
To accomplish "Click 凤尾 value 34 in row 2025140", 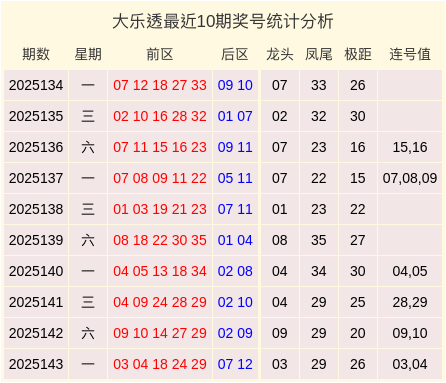I will [319, 271].
